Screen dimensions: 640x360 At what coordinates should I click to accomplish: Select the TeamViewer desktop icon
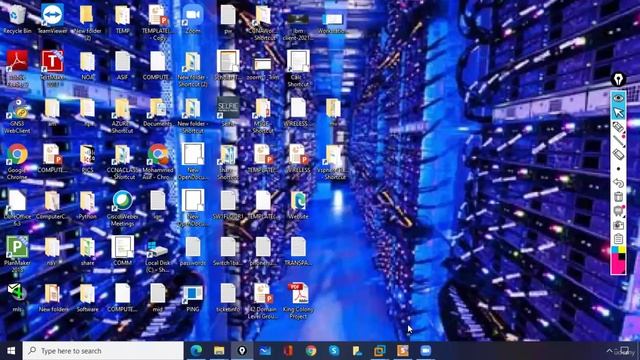coord(52,19)
